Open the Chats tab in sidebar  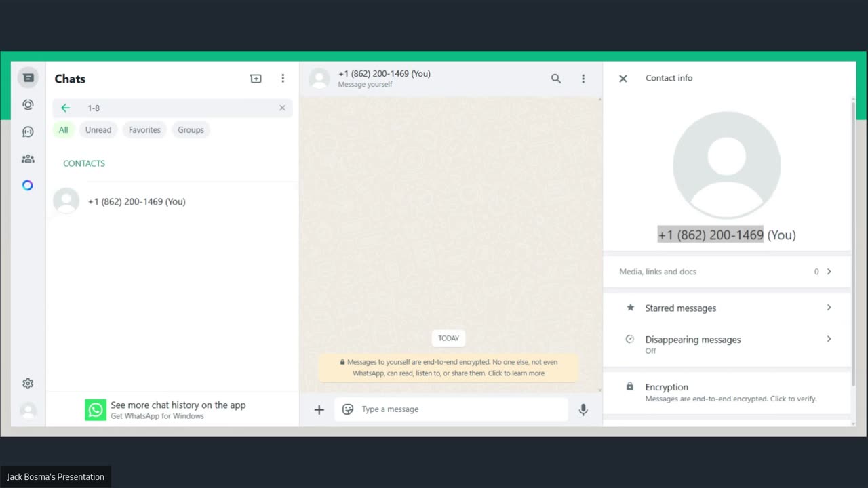point(28,78)
